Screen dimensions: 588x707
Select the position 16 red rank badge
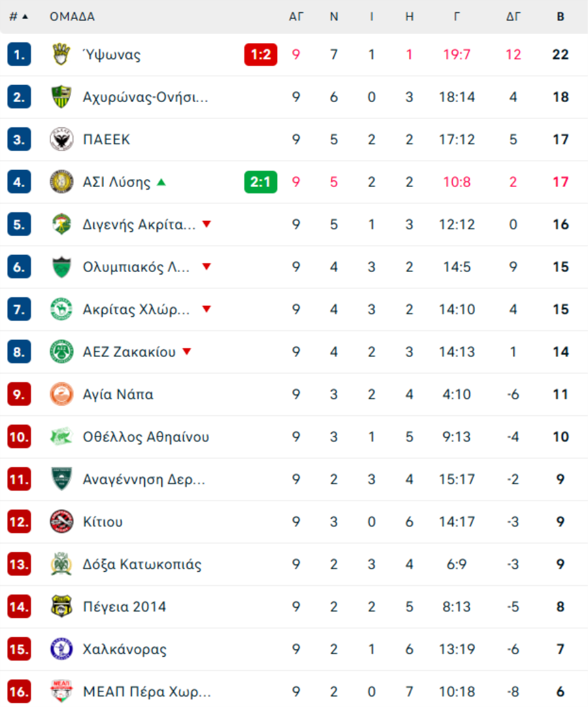coord(19,691)
